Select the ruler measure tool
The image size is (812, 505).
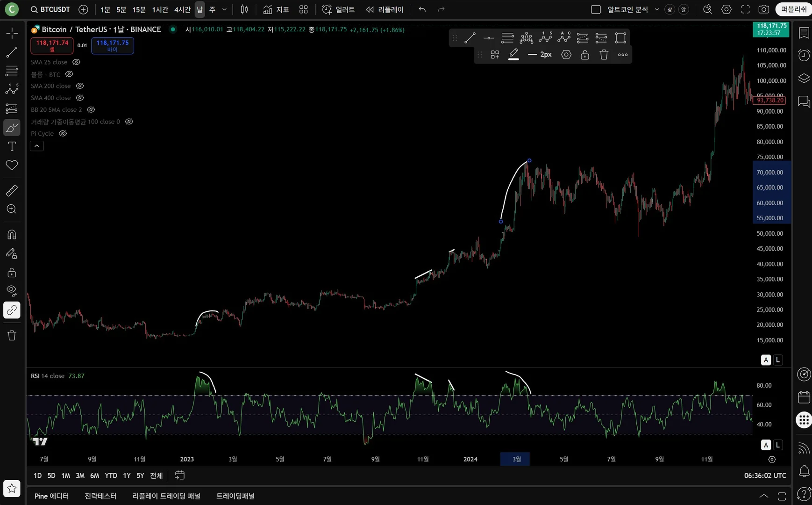pyautogui.click(x=12, y=190)
